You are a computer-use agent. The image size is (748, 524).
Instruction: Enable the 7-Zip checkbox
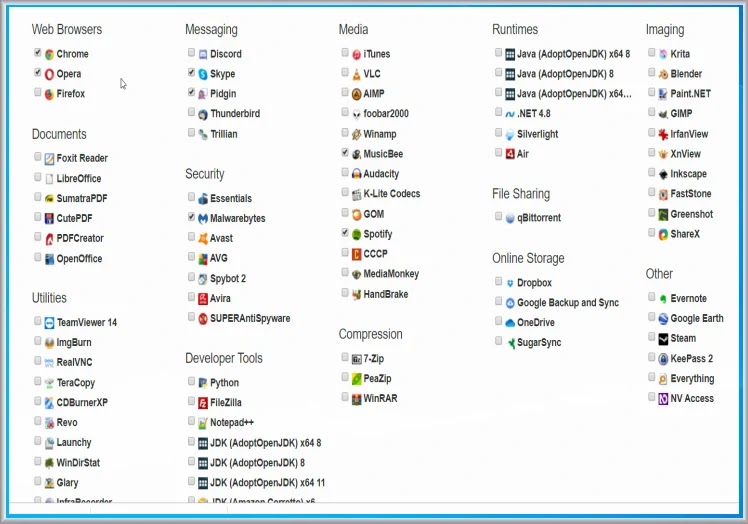(345, 356)
